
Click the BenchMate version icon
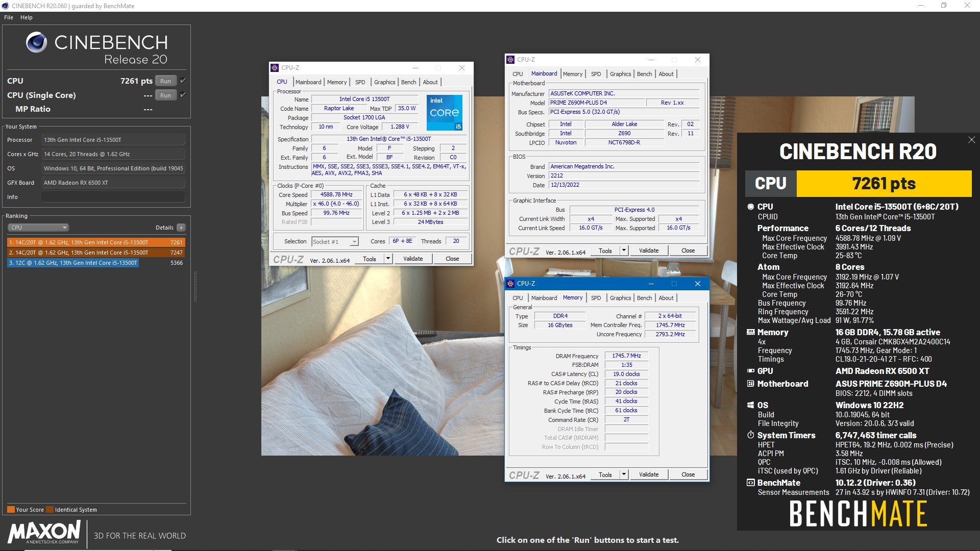click(750, 483)
